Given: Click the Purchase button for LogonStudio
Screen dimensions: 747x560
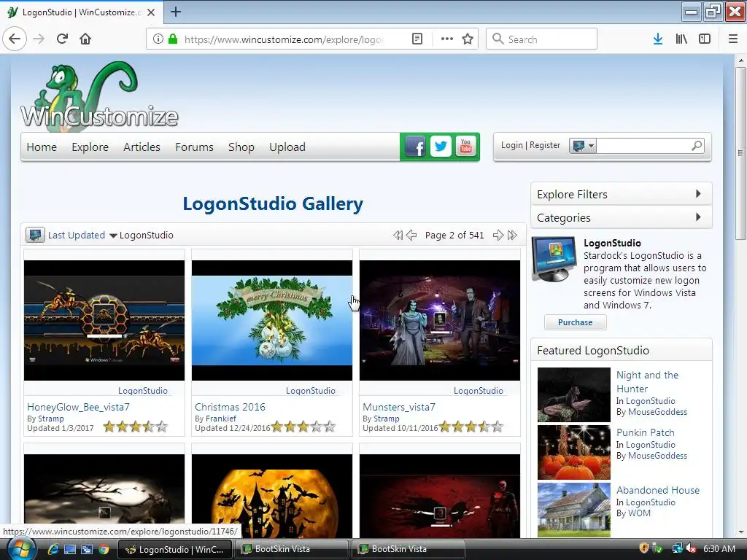Looking at the screenshot, I should point(575,322).
